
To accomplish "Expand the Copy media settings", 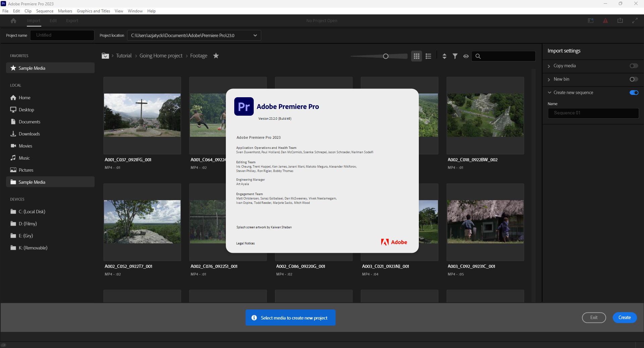I will 549,66.
